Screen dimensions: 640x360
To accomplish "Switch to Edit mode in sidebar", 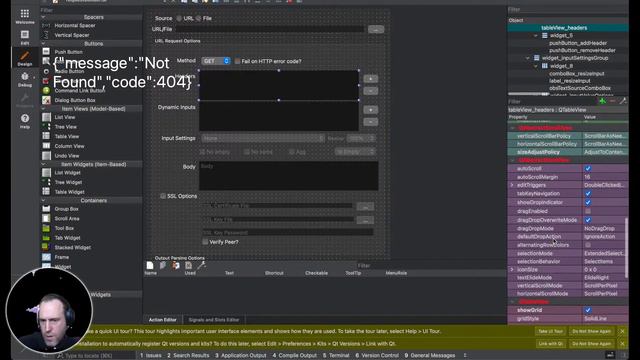I will point(24,37).
